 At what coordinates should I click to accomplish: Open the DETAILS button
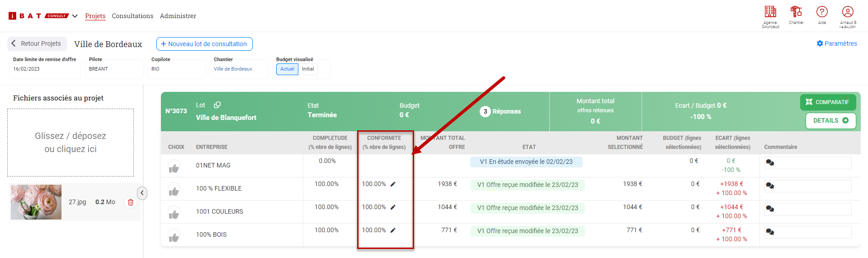coord(830,120)
